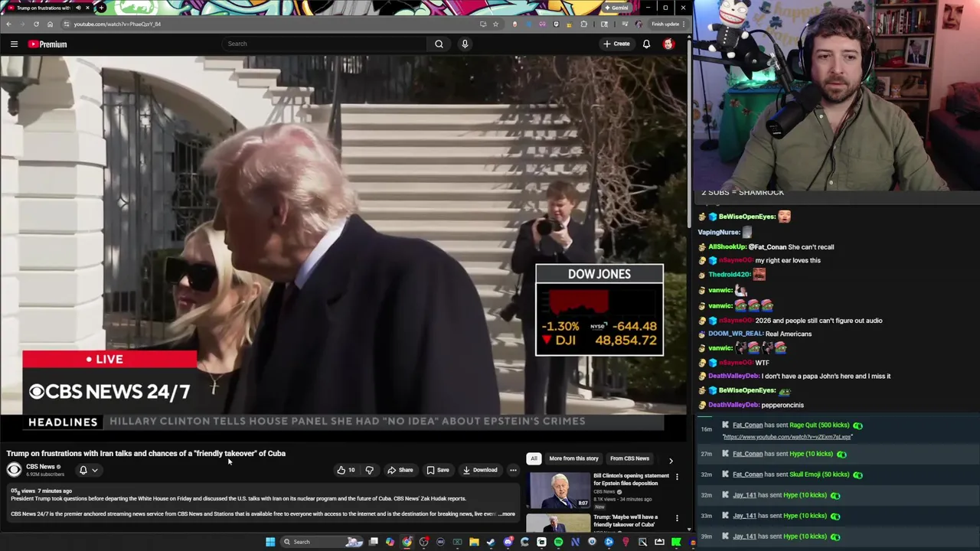Open Trump friendly takeover of Cuba thumbnail
Image resolution: width=980 pixels, height=551 pixels.
pos(558,523)
